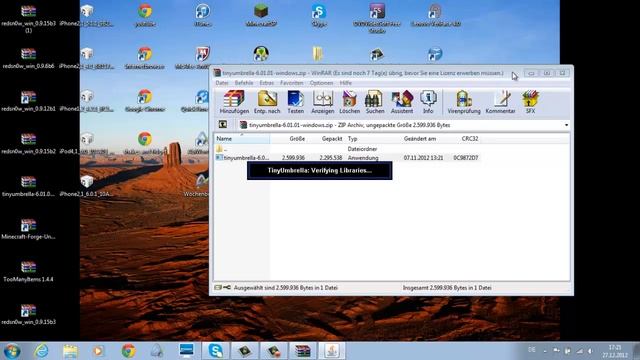Expand the archive path dropdown arrow
The image size is (640, 360).
tap(566, 125)
